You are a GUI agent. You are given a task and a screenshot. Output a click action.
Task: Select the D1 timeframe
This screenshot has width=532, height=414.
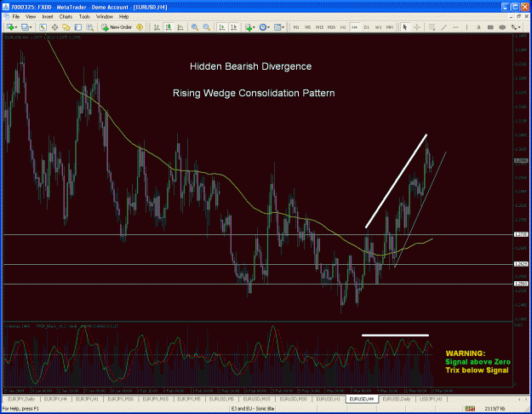366,27
